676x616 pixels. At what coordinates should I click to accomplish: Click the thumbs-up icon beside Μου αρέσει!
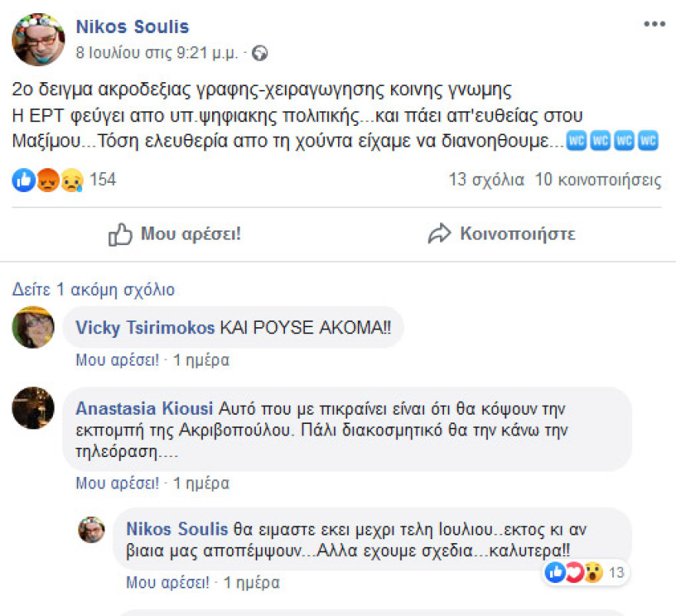(x=120, y=234)
